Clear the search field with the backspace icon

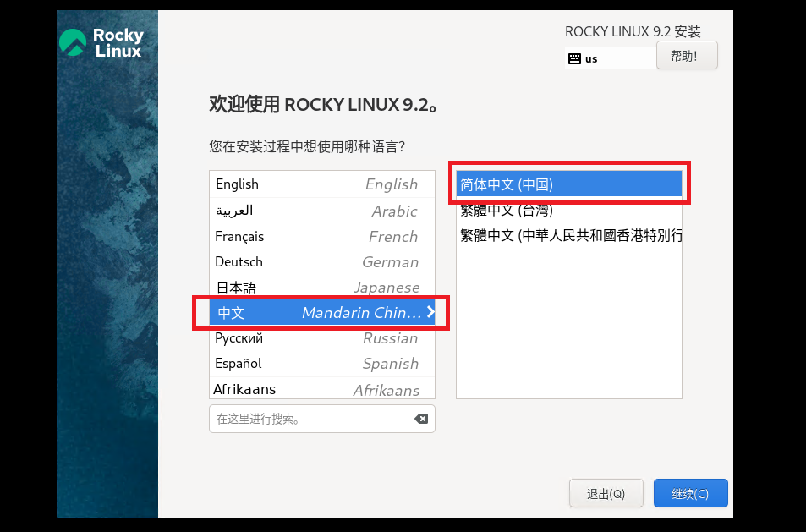pyautogui.click(x=421, y=419)
